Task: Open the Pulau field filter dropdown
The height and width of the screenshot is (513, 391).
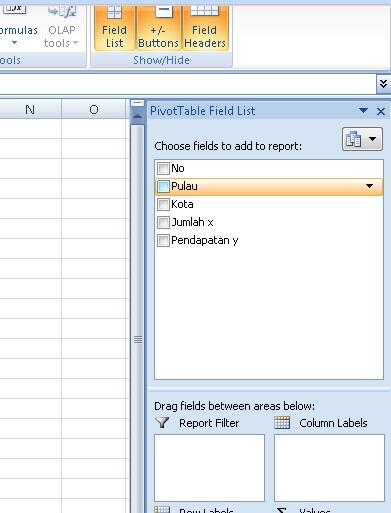Action: point(369,186)
